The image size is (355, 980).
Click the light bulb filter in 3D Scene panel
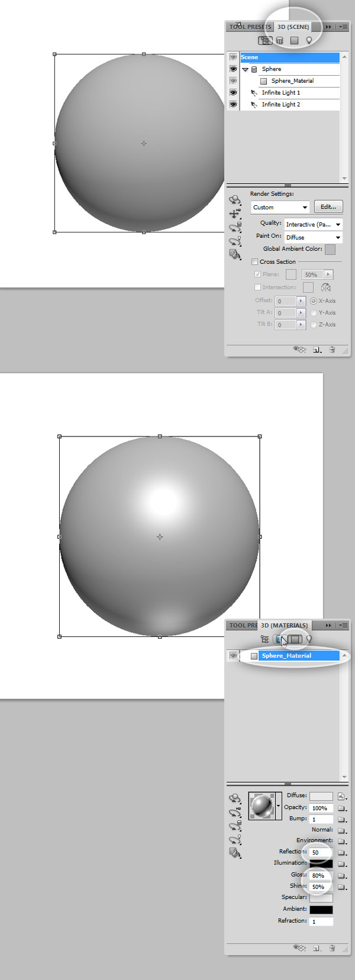tap(309, 41)
